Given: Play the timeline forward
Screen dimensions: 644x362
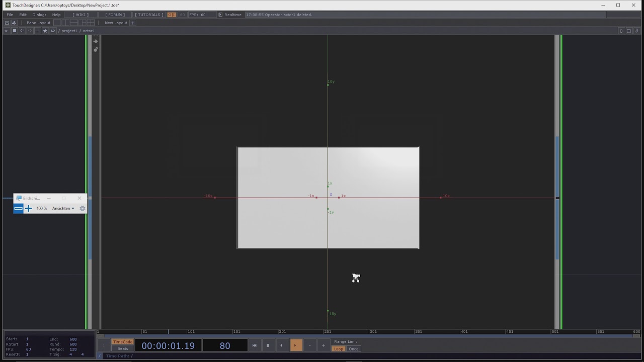Looking at the screenshot, I should click(x=296, y=345).
